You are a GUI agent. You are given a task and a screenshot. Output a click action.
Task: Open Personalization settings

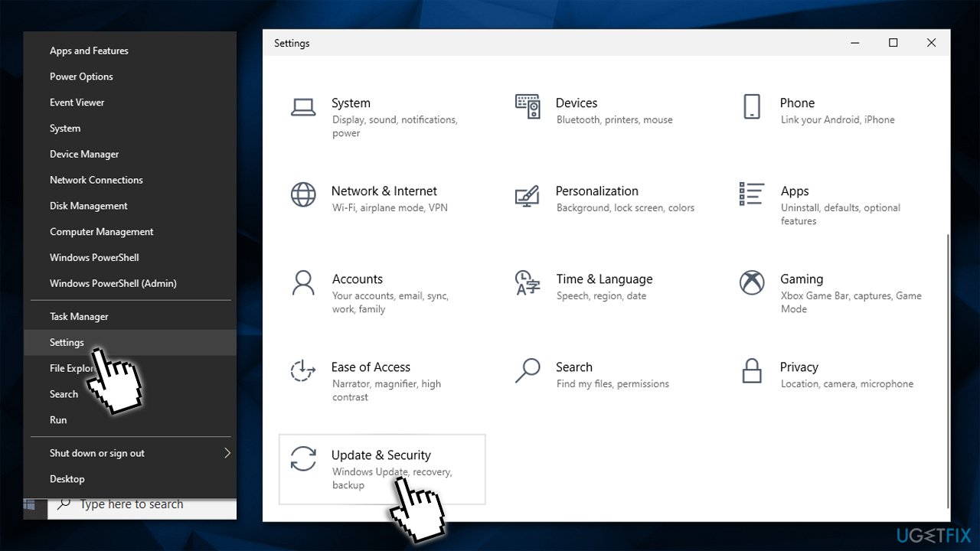pyautogui.click(x=606, y=206)
